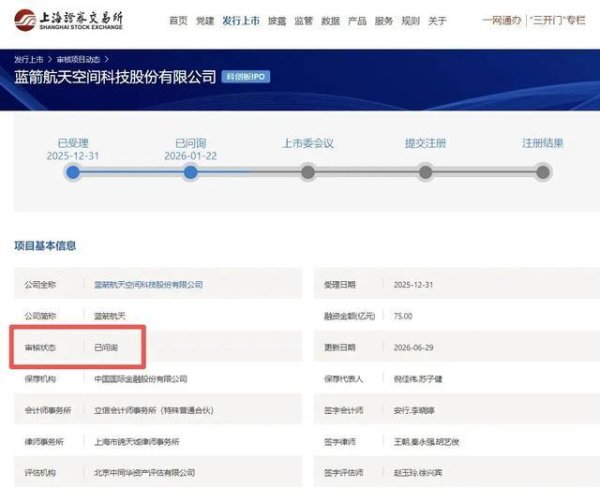Select the 发行上市 menu item
600x503 pixels.
click(241, 21)
